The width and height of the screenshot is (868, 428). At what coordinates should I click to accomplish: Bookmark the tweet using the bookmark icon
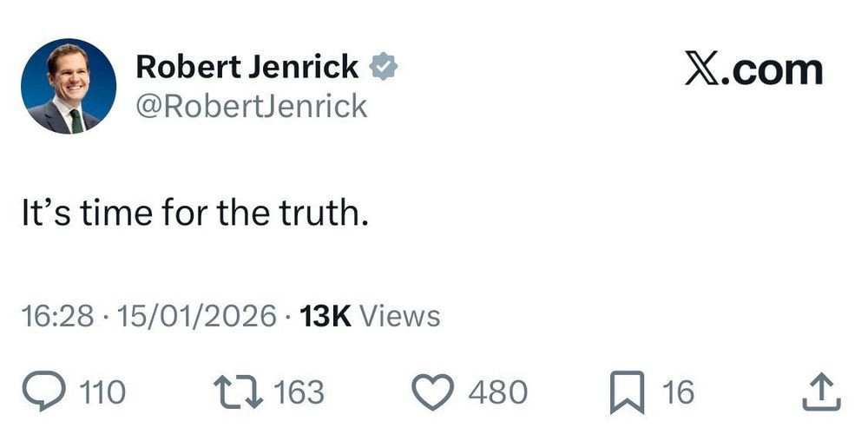pyautogui.click(x=626, y=392)
